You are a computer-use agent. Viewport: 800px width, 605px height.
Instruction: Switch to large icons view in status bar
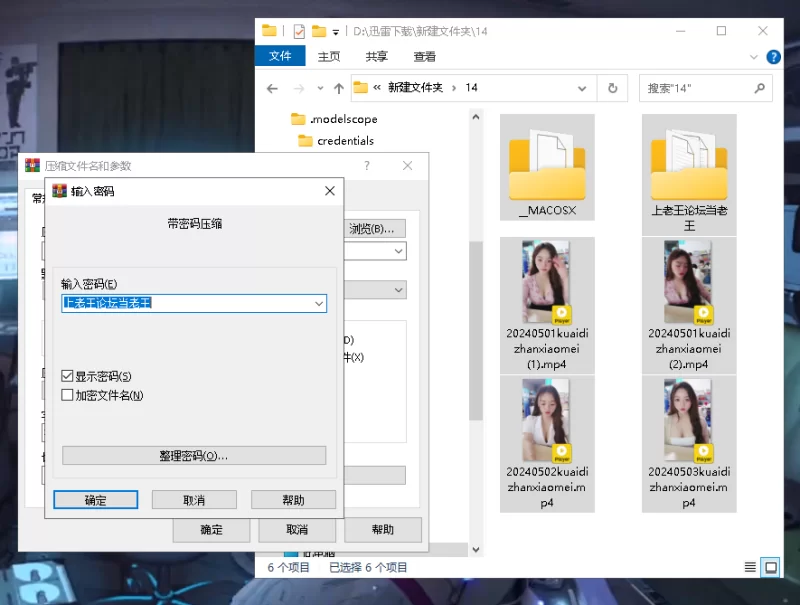[x=770, y=567]
